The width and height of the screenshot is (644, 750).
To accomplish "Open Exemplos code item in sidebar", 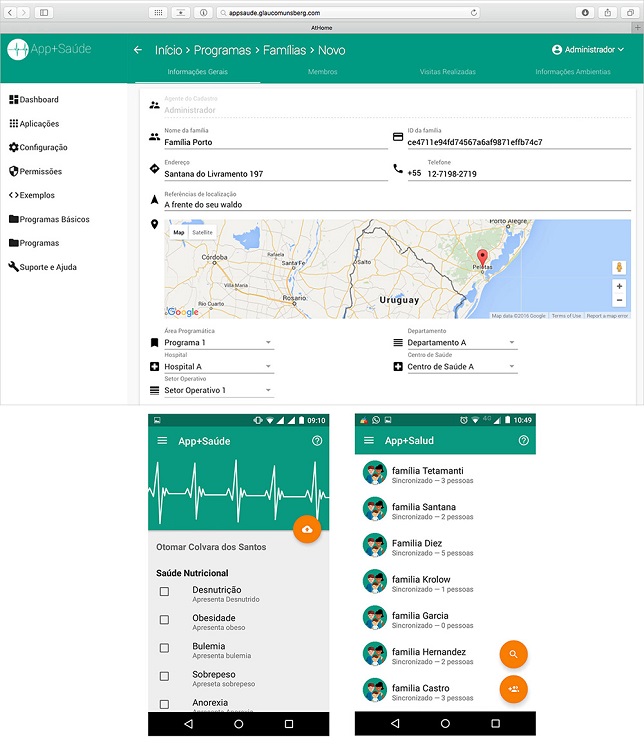I will pyautogui.click(x=32, y=195).
